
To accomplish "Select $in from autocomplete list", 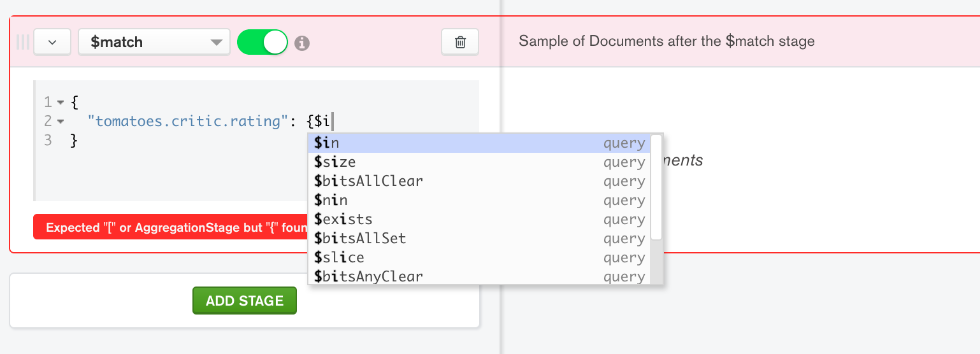I will (x=479, y=143).
